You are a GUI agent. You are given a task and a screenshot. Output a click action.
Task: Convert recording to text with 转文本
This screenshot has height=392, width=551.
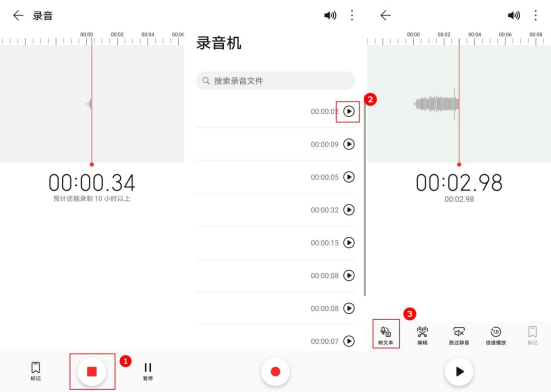coord(386,335)
